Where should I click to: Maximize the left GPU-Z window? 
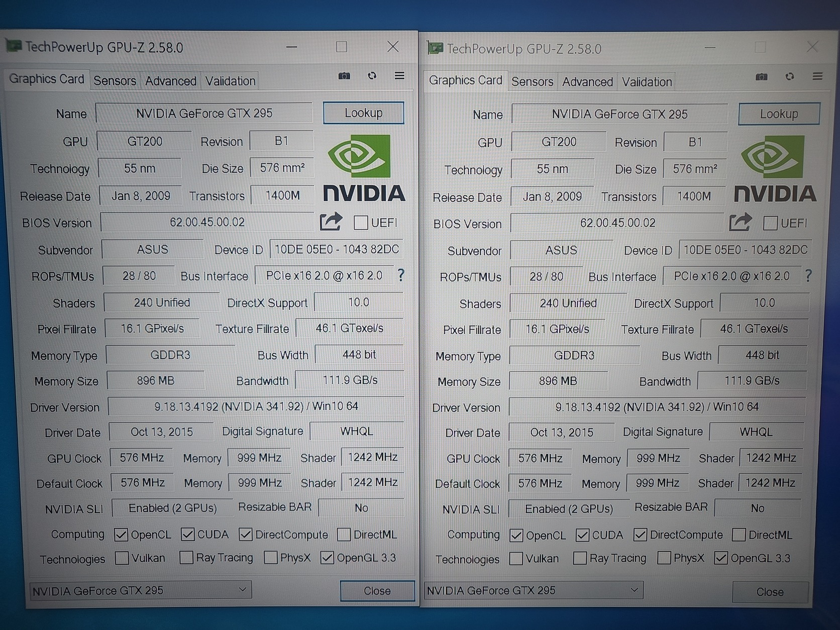point(342,47)
